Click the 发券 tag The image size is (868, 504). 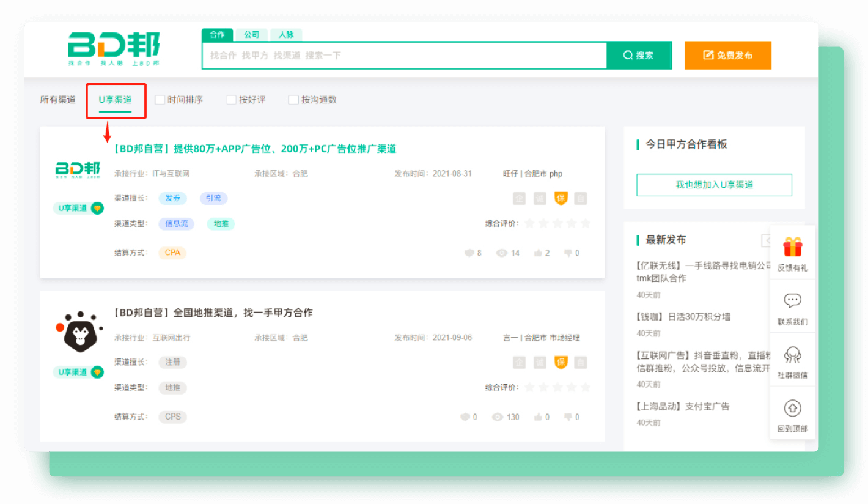[x=173, y=198]
